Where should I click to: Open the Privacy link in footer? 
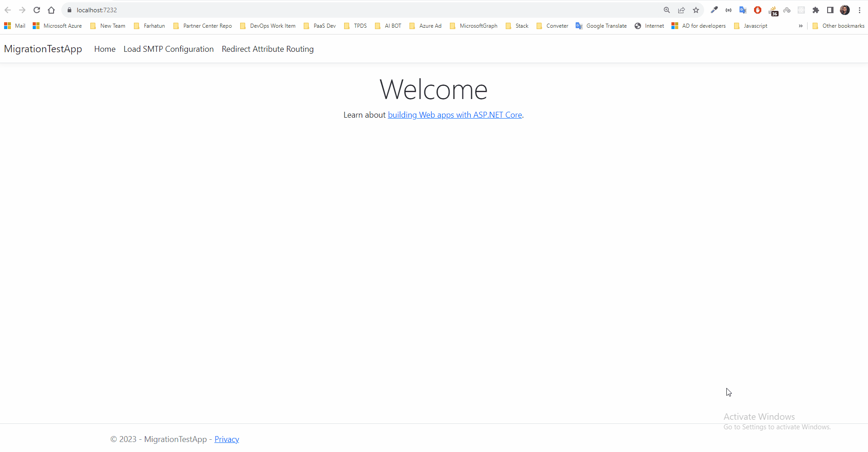click(227, 439)
